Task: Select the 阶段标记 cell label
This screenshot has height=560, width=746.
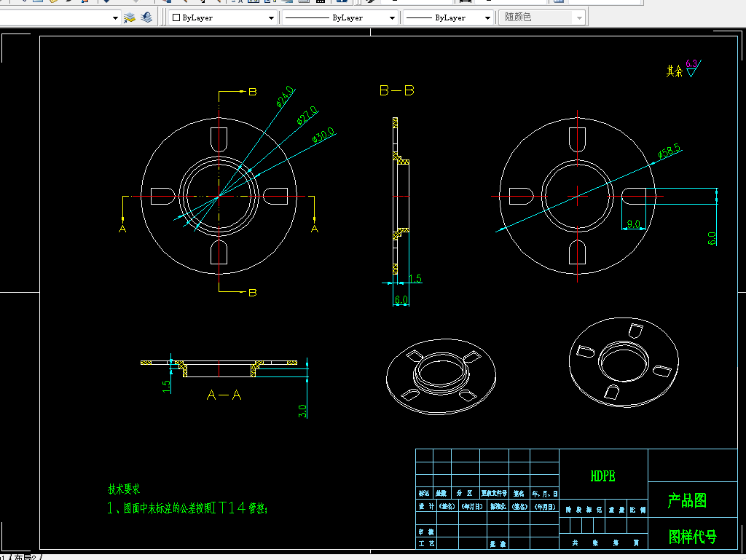Action: coord(584,510)
